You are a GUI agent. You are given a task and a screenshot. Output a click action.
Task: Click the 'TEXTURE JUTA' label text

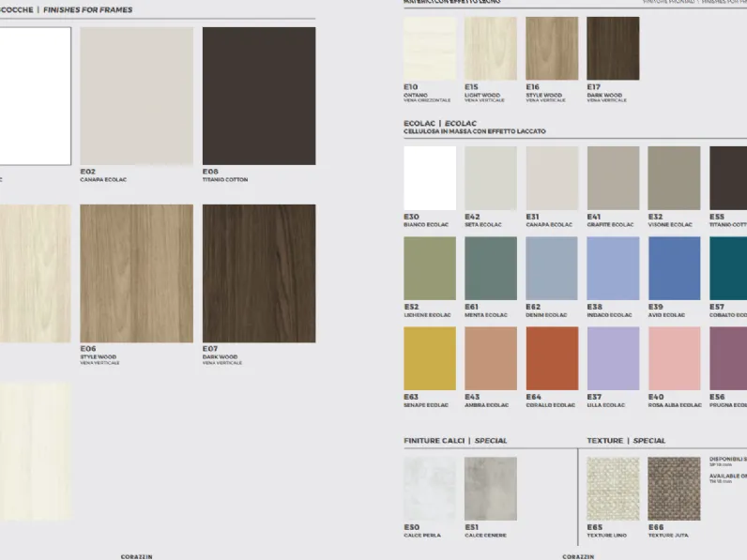pos(668,536)
